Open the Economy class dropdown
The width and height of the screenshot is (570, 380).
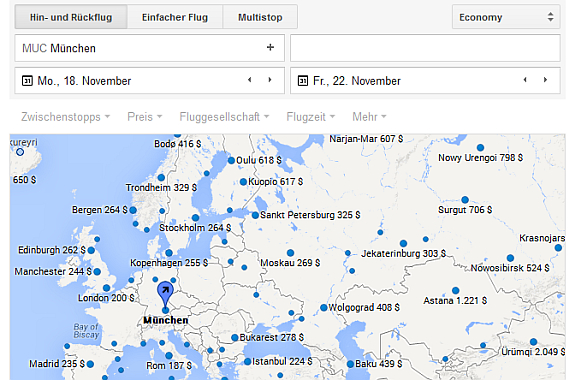(506, 17)
